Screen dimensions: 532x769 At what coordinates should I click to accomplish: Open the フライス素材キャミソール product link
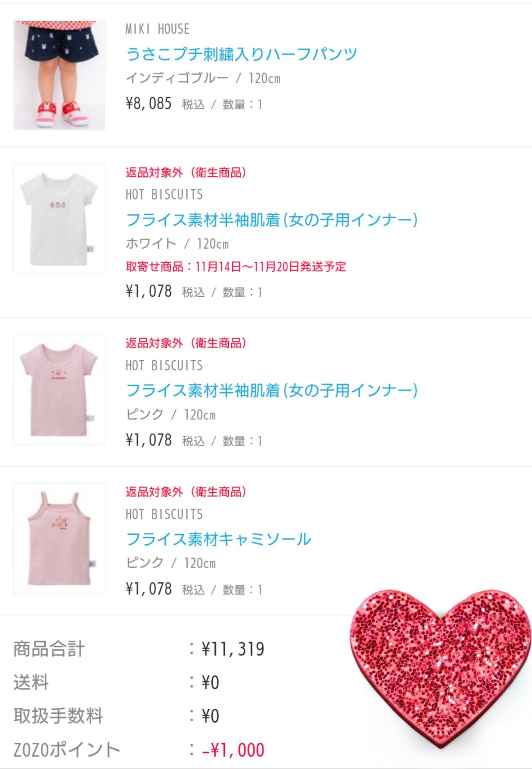pyautogui.click(x=218, y=539)
